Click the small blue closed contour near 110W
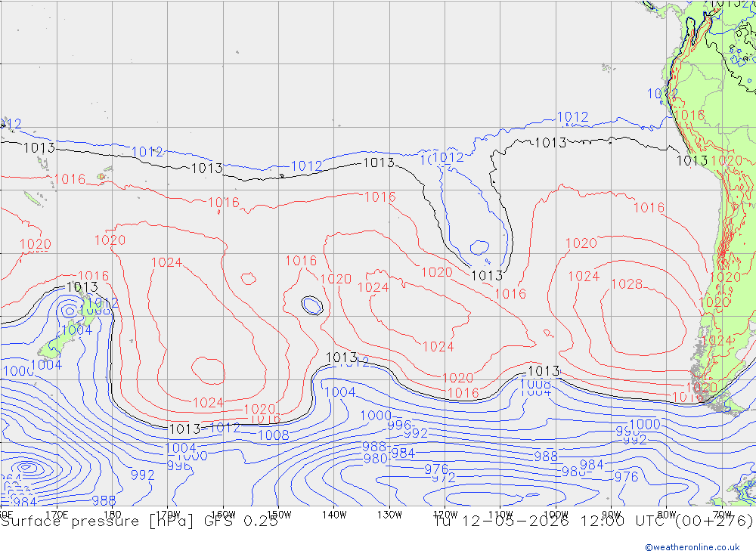 tap(480, 247)
